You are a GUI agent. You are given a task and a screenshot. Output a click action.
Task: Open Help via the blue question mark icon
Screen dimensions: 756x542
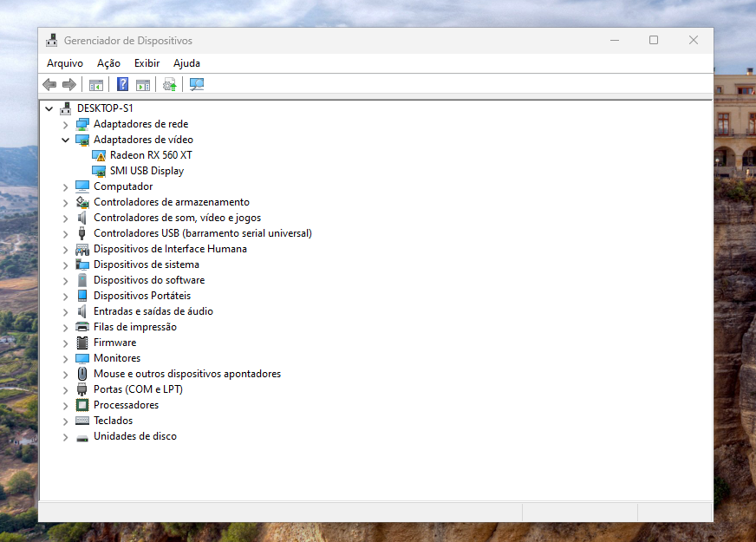click(122, 84)
